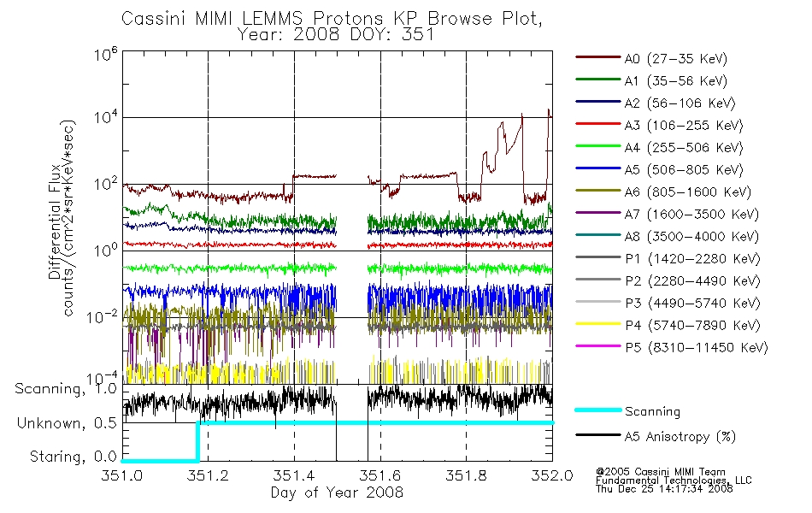Image resolution: width=812 pixels, height=513 pixels.
Task: Choose the purple A7 (1600-3500 KeV) legend line
Action: [598, 213]
